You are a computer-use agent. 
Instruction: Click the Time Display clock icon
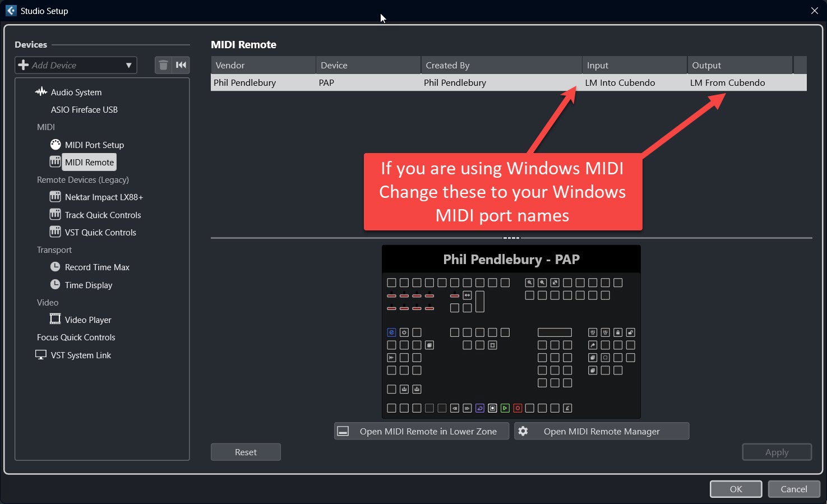(x=55, y=284)
